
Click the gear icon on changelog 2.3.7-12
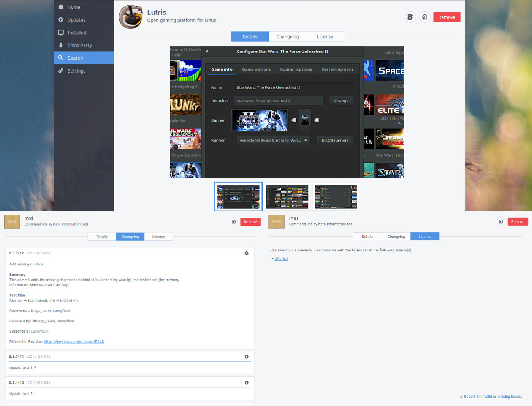(x=247, y=253)
